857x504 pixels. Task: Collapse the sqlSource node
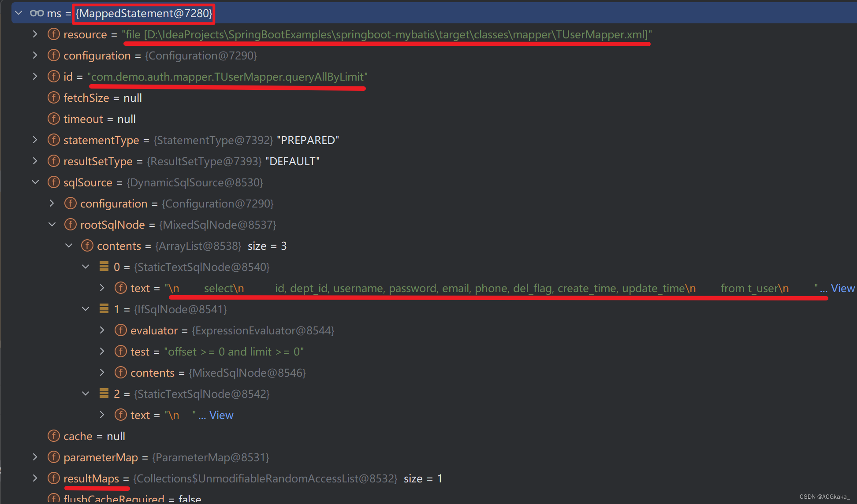point(35,182)
